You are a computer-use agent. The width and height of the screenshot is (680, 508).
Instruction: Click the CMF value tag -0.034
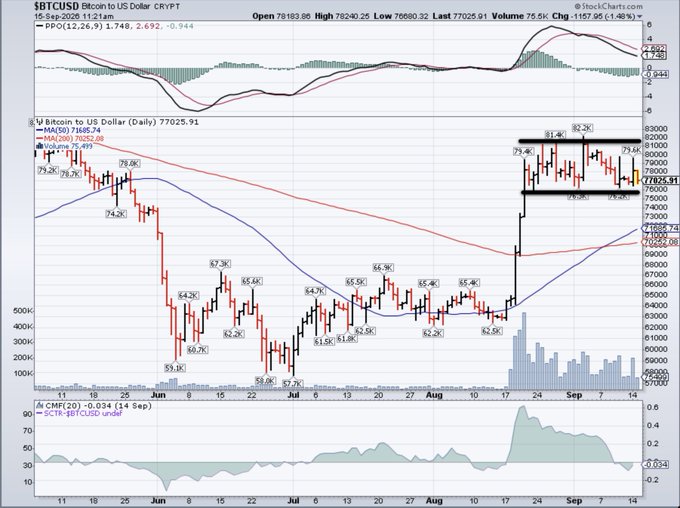tap(655, 465)
